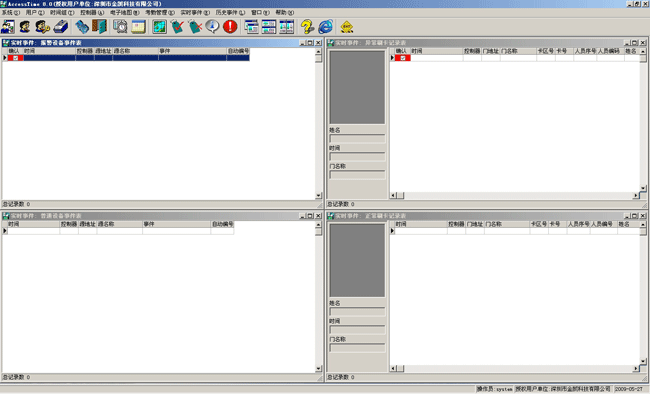Click scroll-down arrow in 普通设备事件表 window
Viewport: 650px width, 394px height.
[x=318, y=368]
